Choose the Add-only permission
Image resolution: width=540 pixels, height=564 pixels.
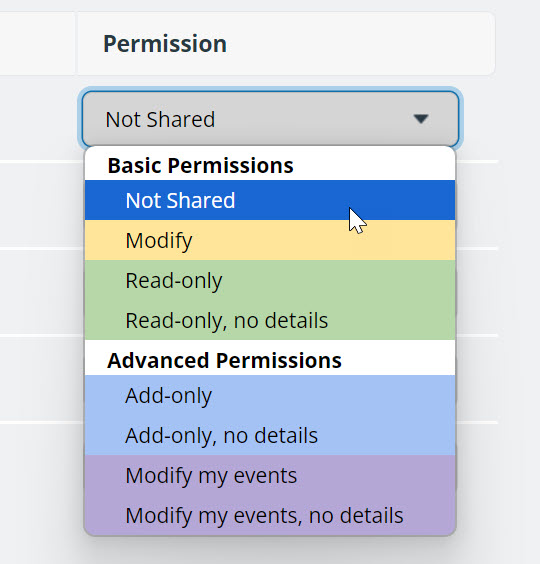[270, 395]
